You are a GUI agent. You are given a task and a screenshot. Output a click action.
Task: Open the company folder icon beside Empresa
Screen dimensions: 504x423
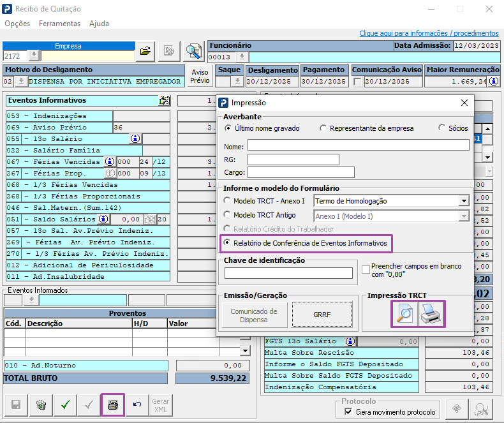pos(145,51)
